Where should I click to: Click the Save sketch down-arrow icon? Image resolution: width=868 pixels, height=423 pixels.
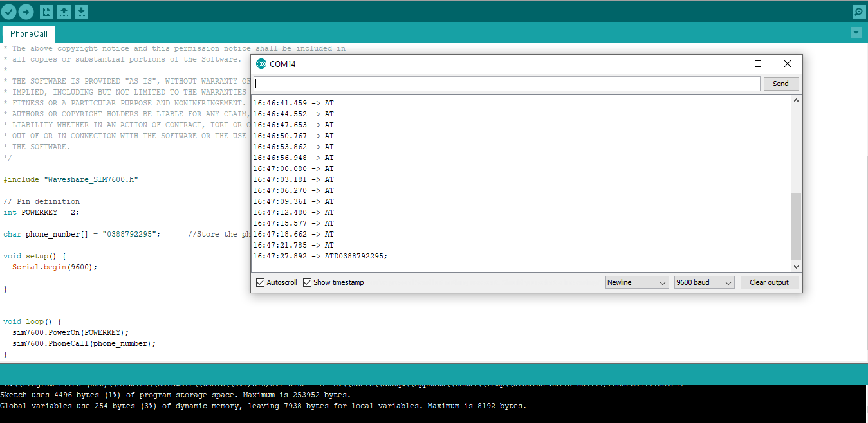coord(82,12)
